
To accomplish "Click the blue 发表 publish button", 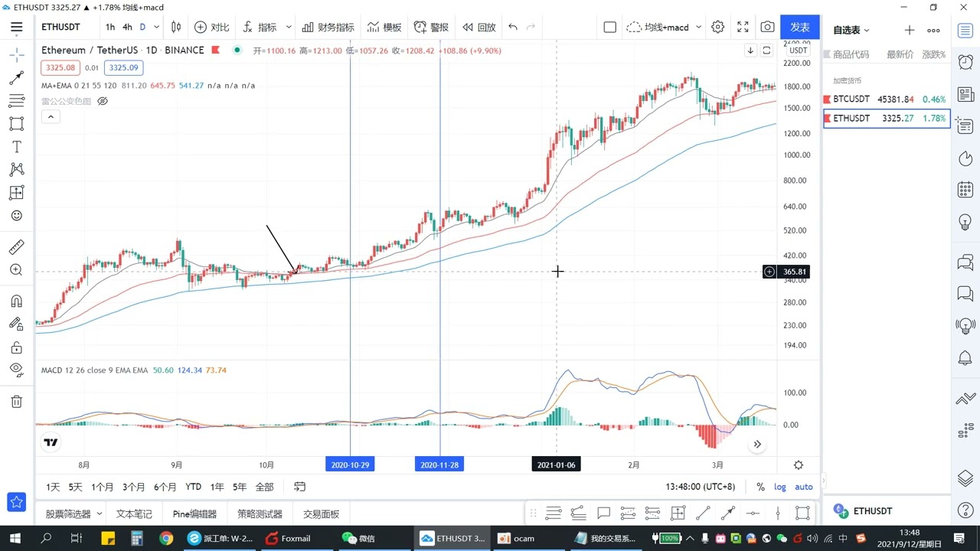I will (x=800, y=27).
